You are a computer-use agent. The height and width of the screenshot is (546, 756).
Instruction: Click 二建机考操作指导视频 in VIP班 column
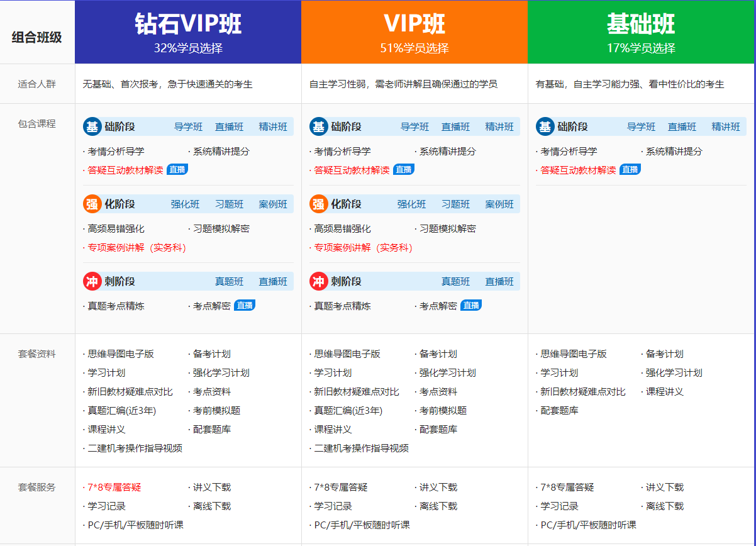361,448
